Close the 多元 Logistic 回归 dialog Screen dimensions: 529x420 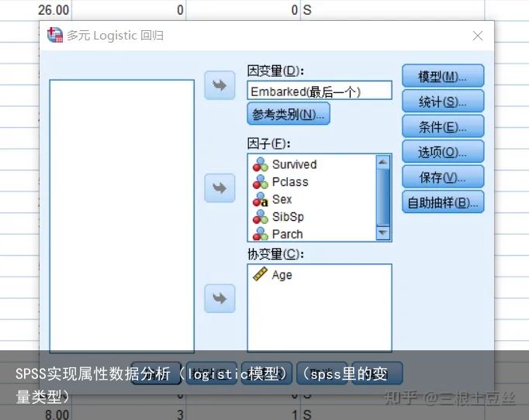(478, 36)
